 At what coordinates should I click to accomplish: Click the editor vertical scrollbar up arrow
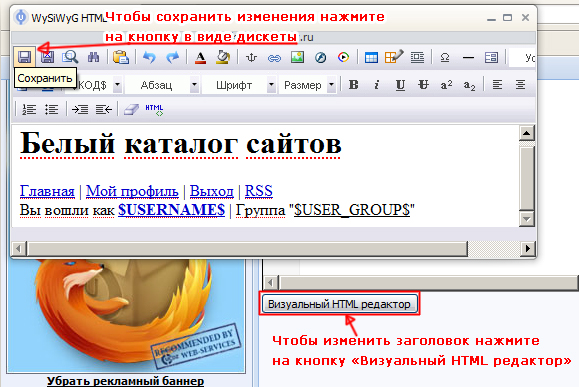(527, 133)
